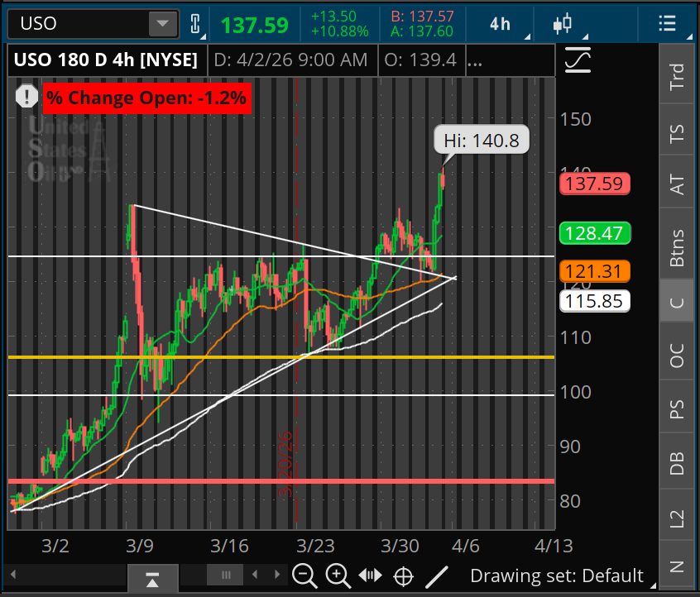Screen dimensions: 700x597
Task: Select the Trd sidebar tab
Action: (677, 76)
